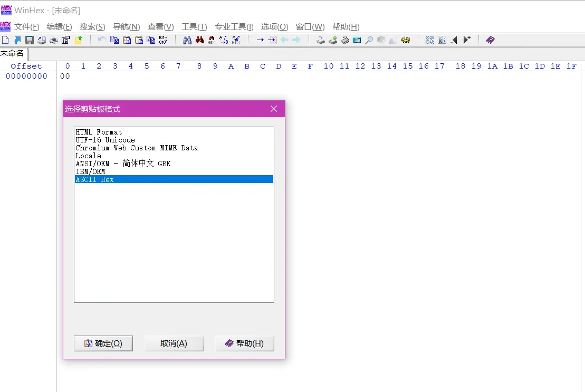Click the Open RAM chip icon
585x392 pixels.
coord(345,40)
